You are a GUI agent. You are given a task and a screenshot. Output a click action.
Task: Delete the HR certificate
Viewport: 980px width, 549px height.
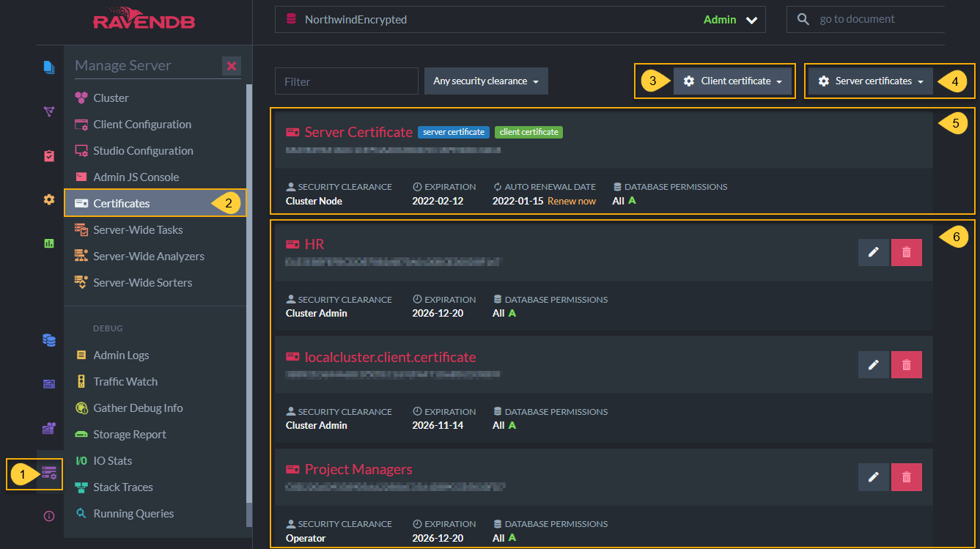tap(907, 252)
